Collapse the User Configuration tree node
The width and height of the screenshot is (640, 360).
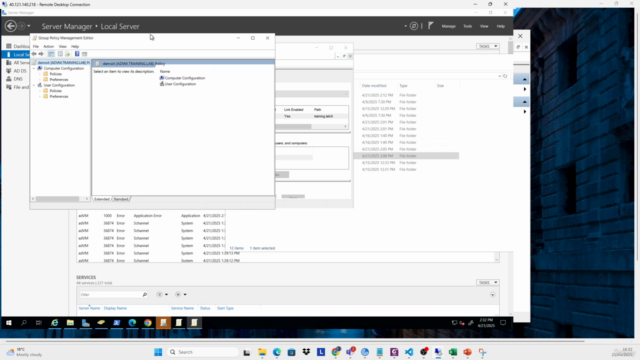(x=34, y=85)
